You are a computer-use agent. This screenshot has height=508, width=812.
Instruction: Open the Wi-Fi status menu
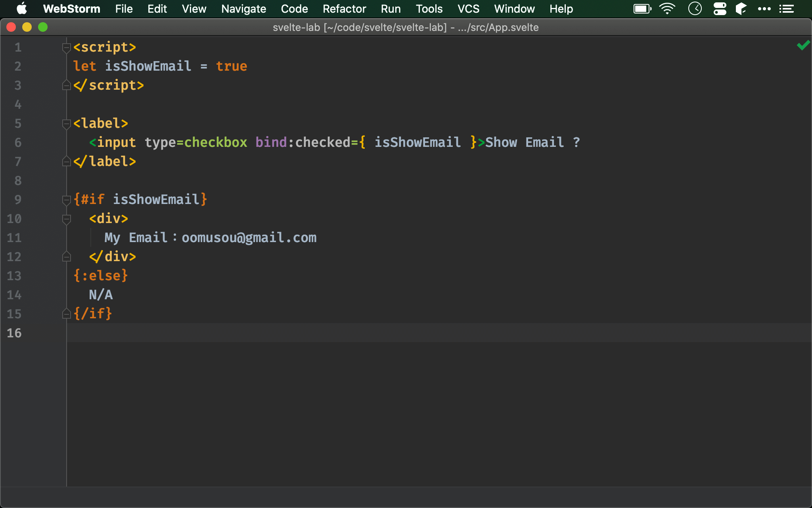pos(667,9)
